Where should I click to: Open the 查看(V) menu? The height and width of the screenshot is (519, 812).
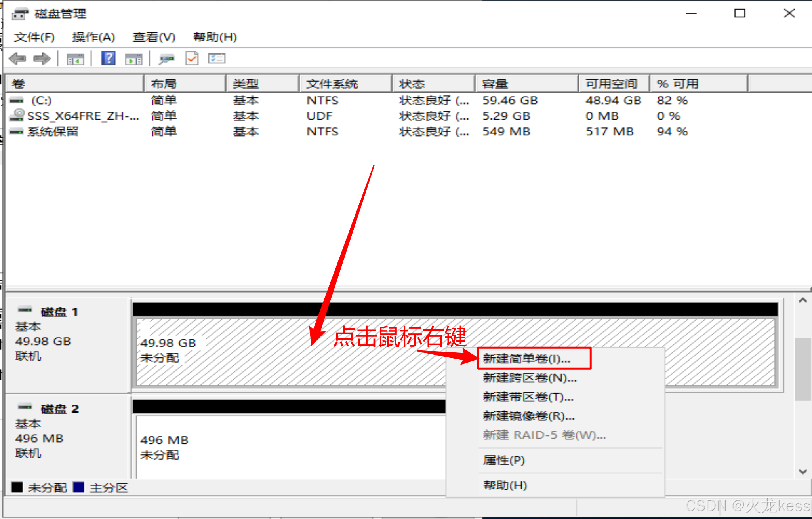tap(154, 37)
